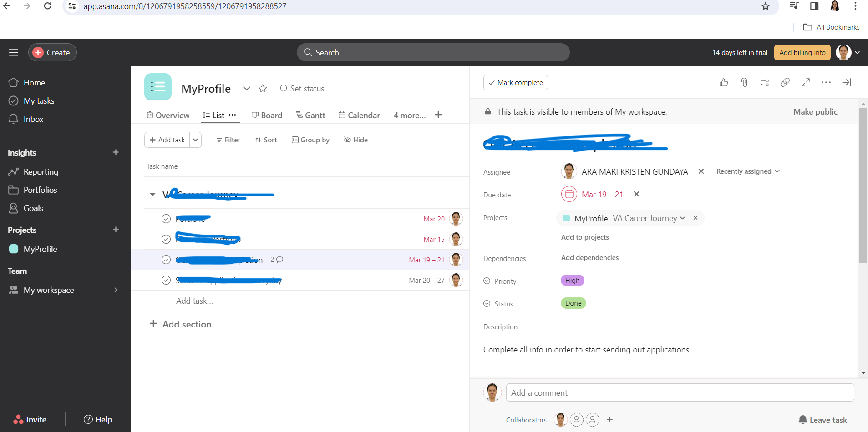This screenshot has height=432, width=868.
Task: Click the MyProfile project list icon
Action: pyautogui.click(x=158, y=87)
